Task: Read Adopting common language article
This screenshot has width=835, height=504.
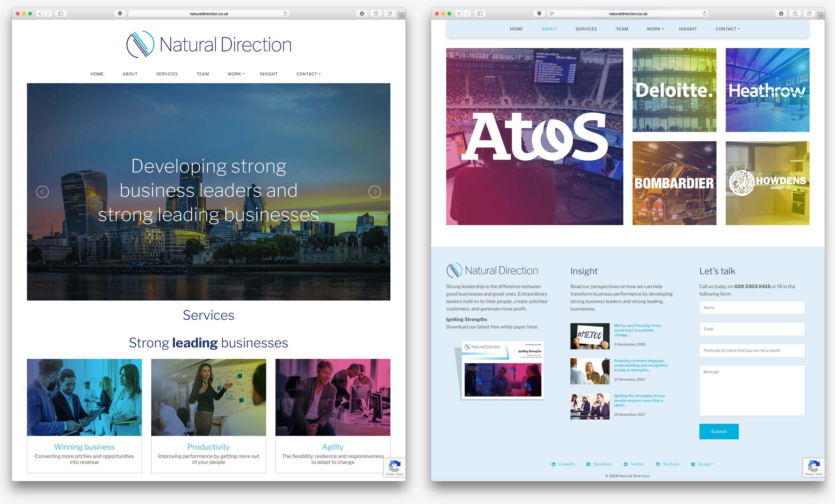Action: (641, 365)
